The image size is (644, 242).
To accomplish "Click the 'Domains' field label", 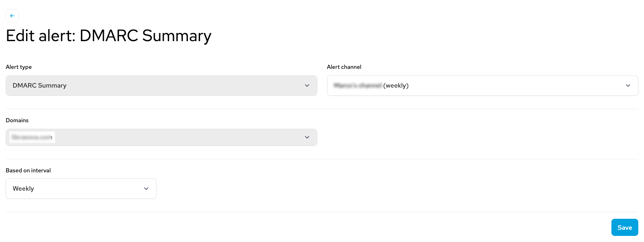I will coord(17,120).
